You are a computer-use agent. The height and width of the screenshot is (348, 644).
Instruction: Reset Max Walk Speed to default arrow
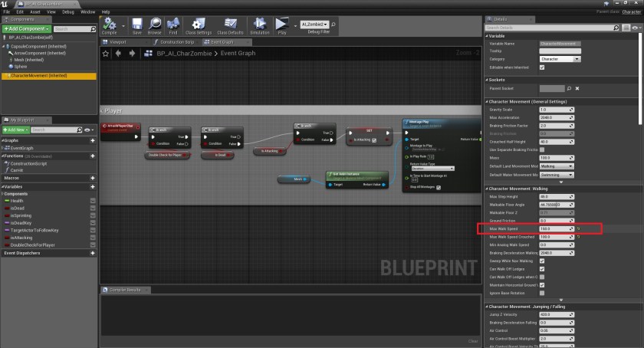tap(579, 228)
